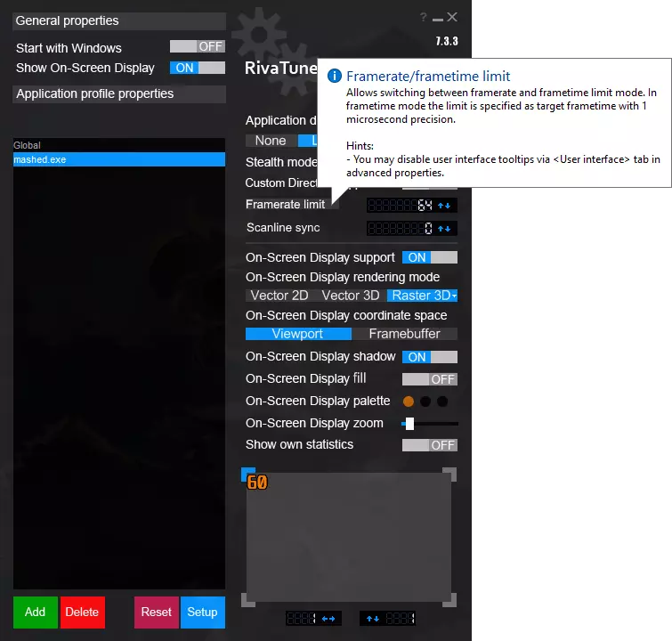This screenshot has width=672, height=641.
Task: Select None application detection level
Action: tap(271, 141)
